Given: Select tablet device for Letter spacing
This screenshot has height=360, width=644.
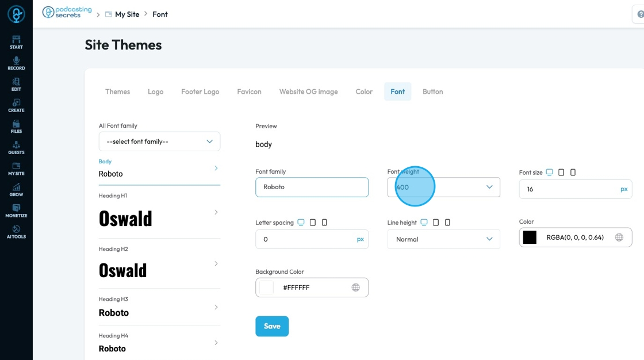Looking at the screenshot, I should [313, 223].
